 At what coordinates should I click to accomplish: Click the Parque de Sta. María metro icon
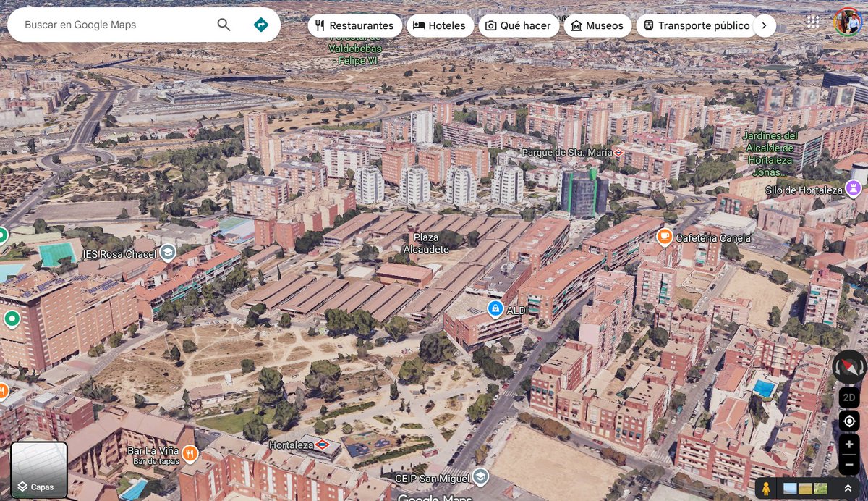[x=619, y=153]
